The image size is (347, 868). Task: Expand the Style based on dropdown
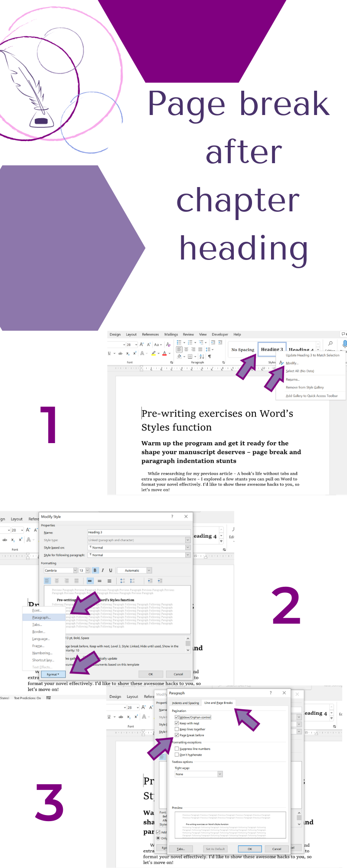tap(188, 548)
